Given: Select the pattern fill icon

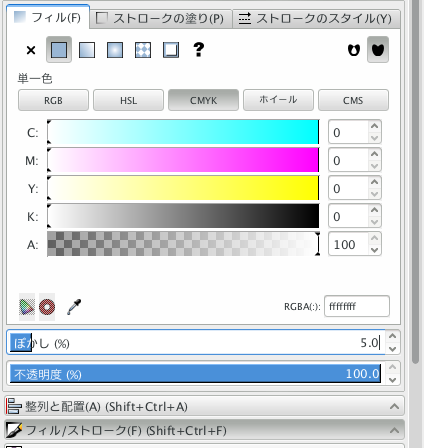Looking at the screenshot, I should [x=143, y=50].
